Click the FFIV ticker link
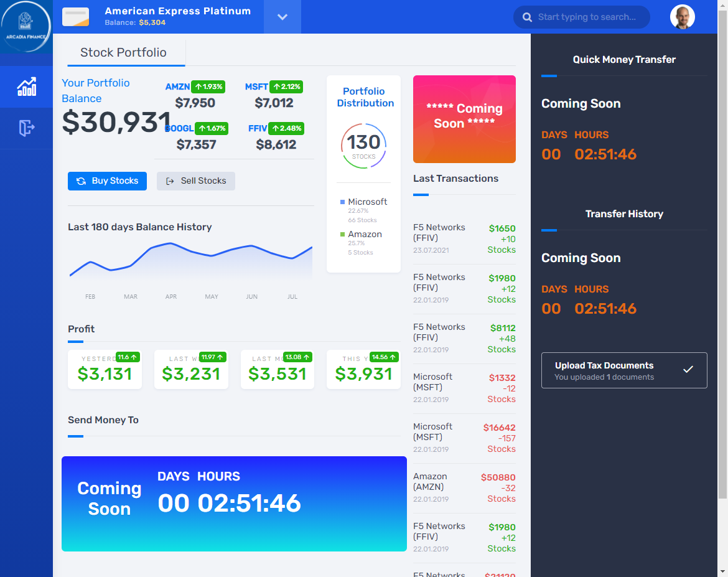The image size is (728, 577). coord(258,129)
